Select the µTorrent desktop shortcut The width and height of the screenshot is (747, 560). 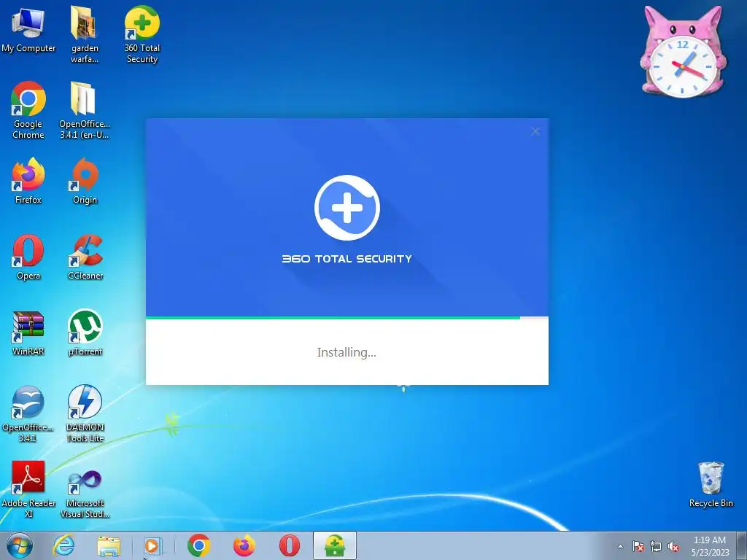pyautogui.click(x=85, y=332)
